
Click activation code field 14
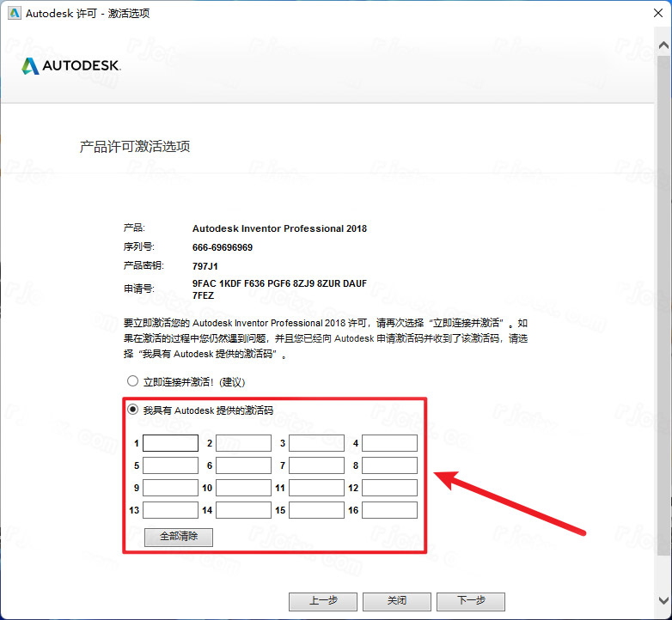[x=243, y=510]
